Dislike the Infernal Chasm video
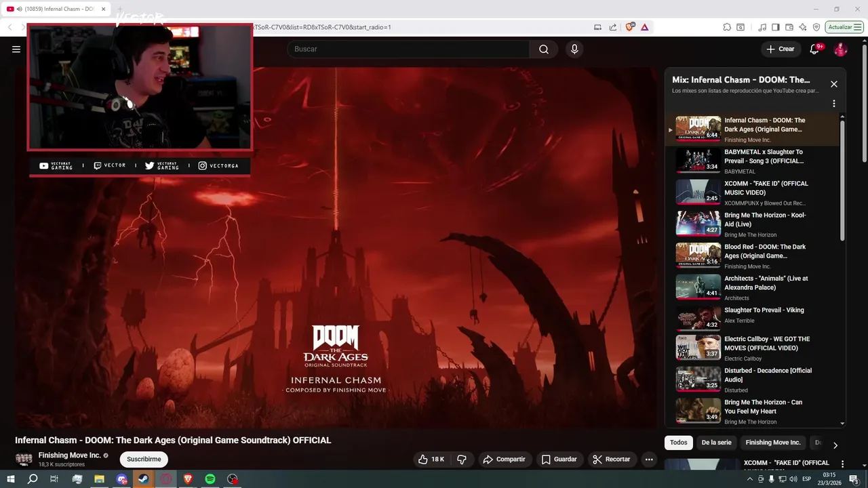Viewport: 868px width, 488px height. point(462,459)
